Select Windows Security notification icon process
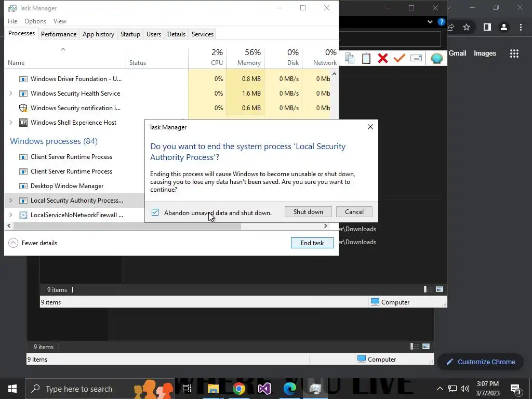This screenshot has width=532, height=399. (x=75, y=108)
